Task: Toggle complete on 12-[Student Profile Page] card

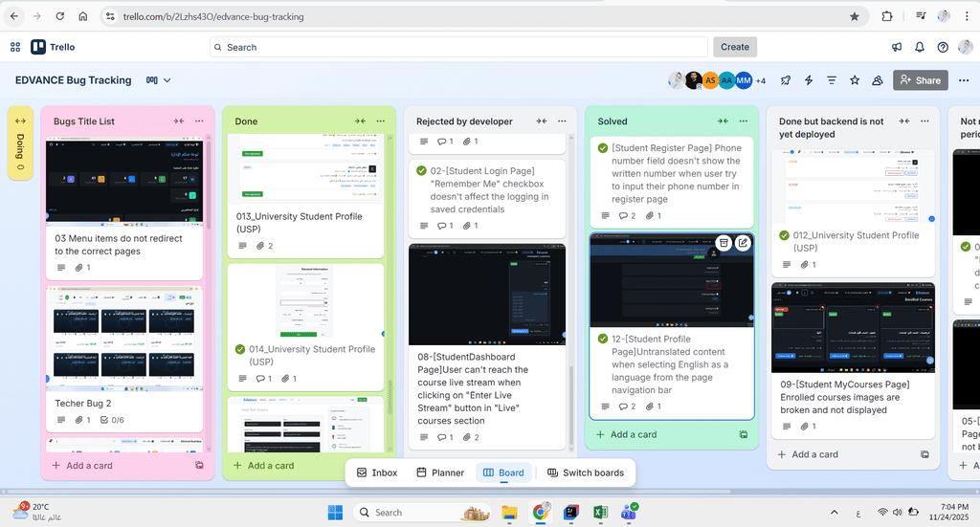Action: point(603,339)
